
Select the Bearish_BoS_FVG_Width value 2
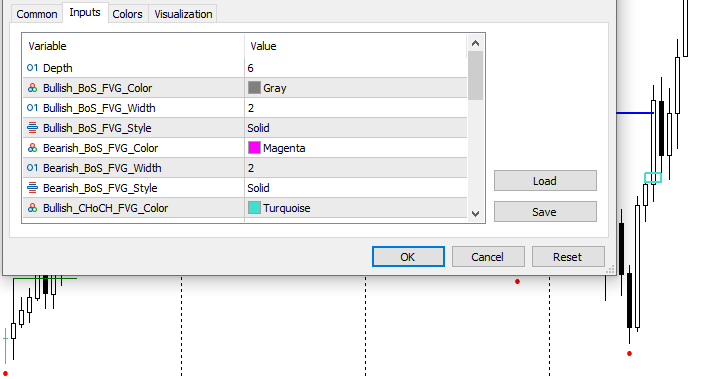(250, 168)
